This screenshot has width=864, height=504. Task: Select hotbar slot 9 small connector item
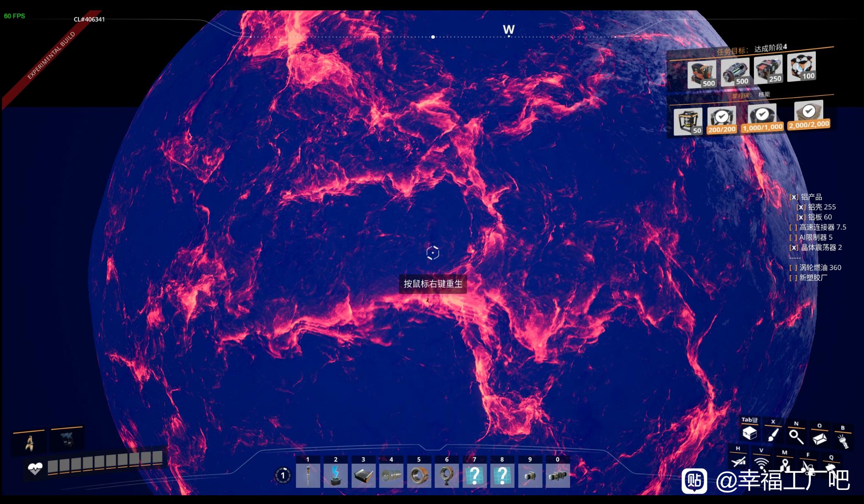click(x=530, y=475)
